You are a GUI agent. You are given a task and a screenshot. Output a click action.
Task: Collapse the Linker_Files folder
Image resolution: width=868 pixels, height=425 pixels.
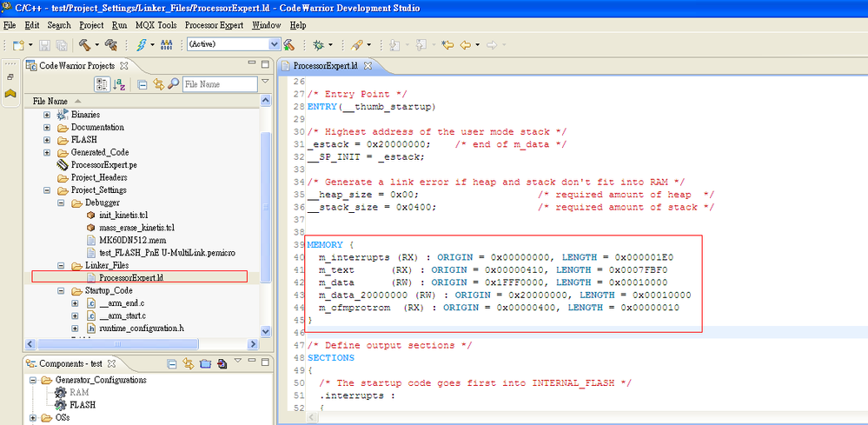click(x=61, y=266)
